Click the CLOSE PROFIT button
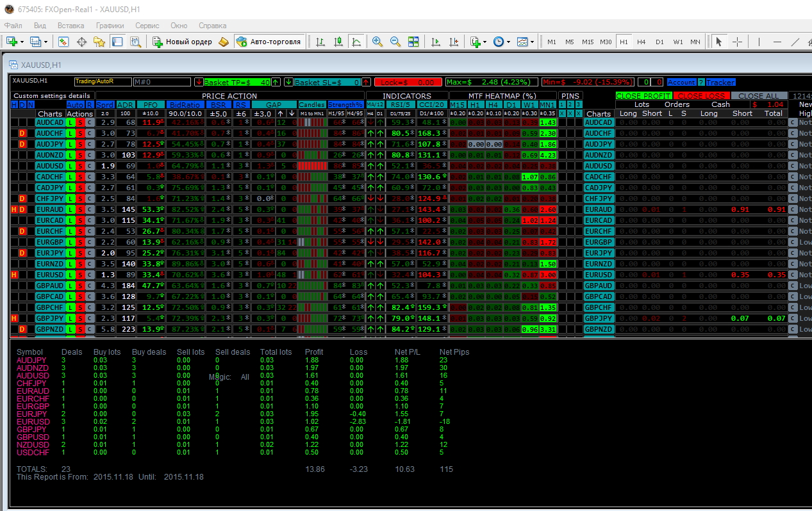This screenshot has width=812, height=511. (x=643, y=96)
